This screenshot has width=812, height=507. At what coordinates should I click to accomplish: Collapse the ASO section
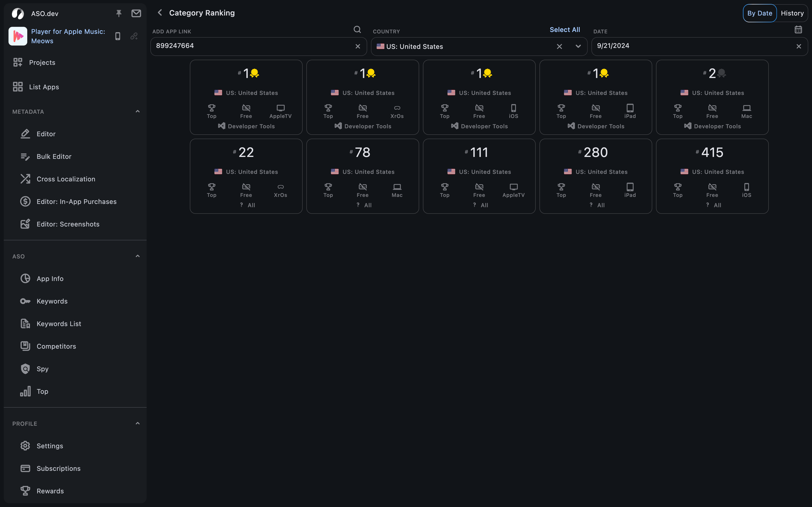tap(137, 256)
